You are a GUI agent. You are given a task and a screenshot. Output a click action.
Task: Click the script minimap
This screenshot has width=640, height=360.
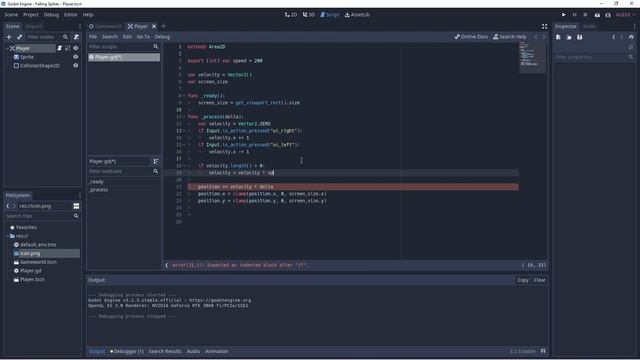pyautogui.click(x=532, y=57)
